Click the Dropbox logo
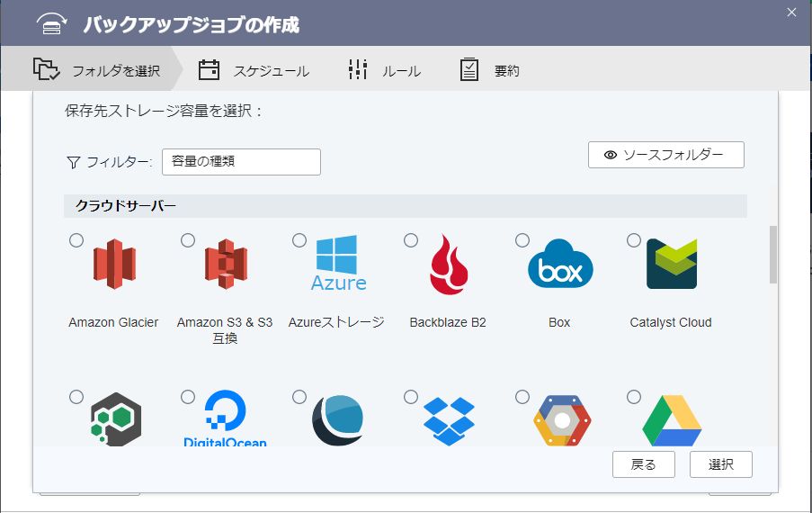Image resolution: width=812 pixels, height=513 pixels. tap(449, 421)
